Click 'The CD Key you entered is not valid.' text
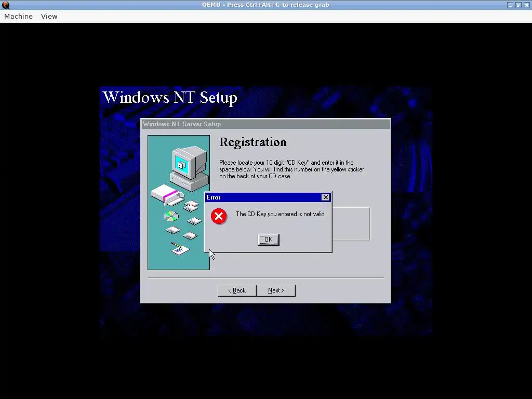The image size is (532, 399). 281,214
